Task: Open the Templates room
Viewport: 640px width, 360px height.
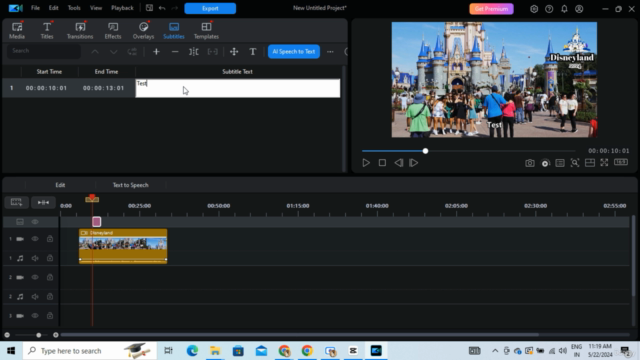Action: [206, 31]
